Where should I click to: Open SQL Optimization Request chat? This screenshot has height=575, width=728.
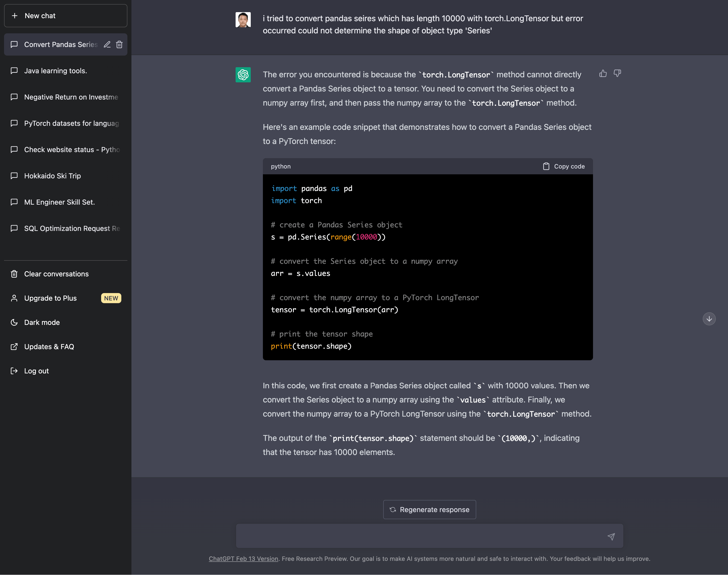pyautogui.click(x=65, y=228)
